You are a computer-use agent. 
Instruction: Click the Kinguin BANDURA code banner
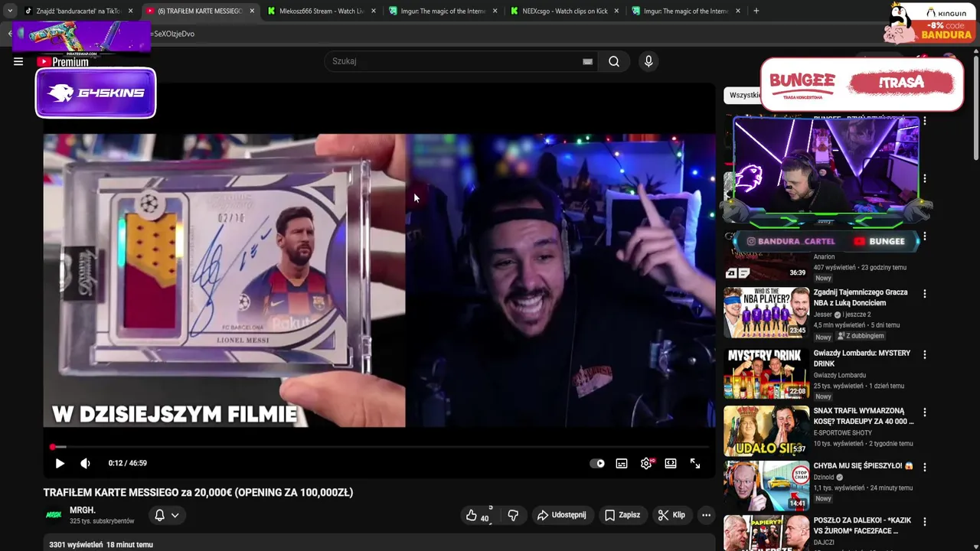pyautogui.click(x=929, y=23)
